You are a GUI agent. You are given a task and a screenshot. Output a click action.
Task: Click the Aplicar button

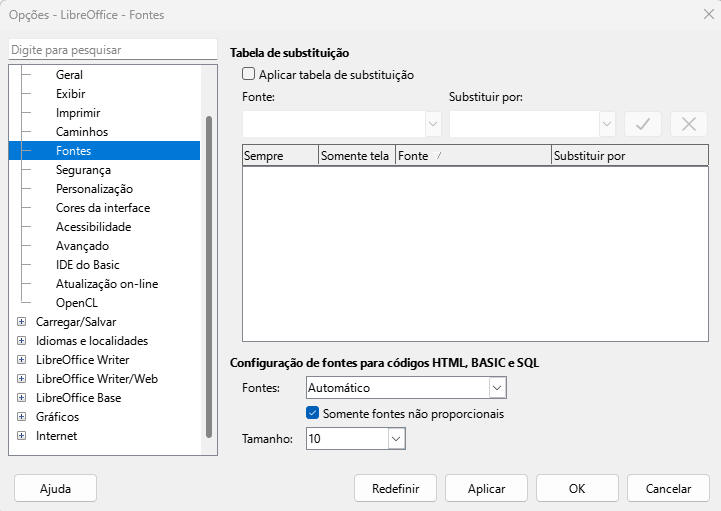pyautogui.click(x=486, y=488)
